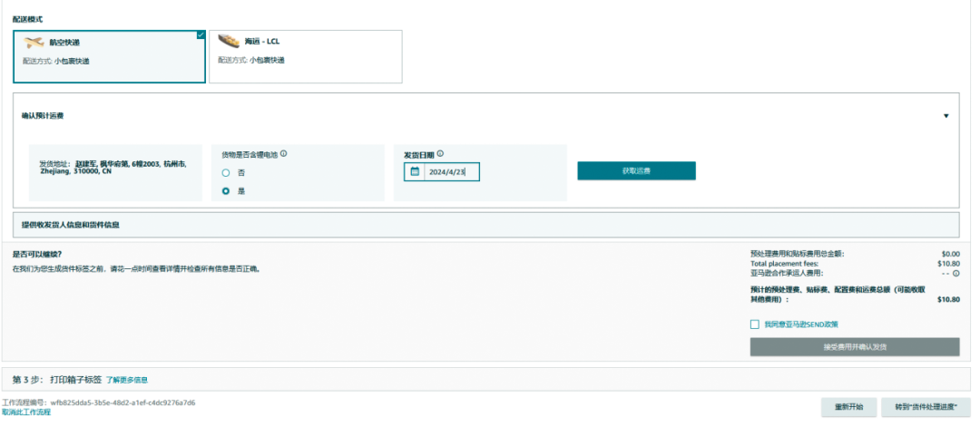Select the 航空快递 air express shipping card
The image size is (980, 426).
110,56
